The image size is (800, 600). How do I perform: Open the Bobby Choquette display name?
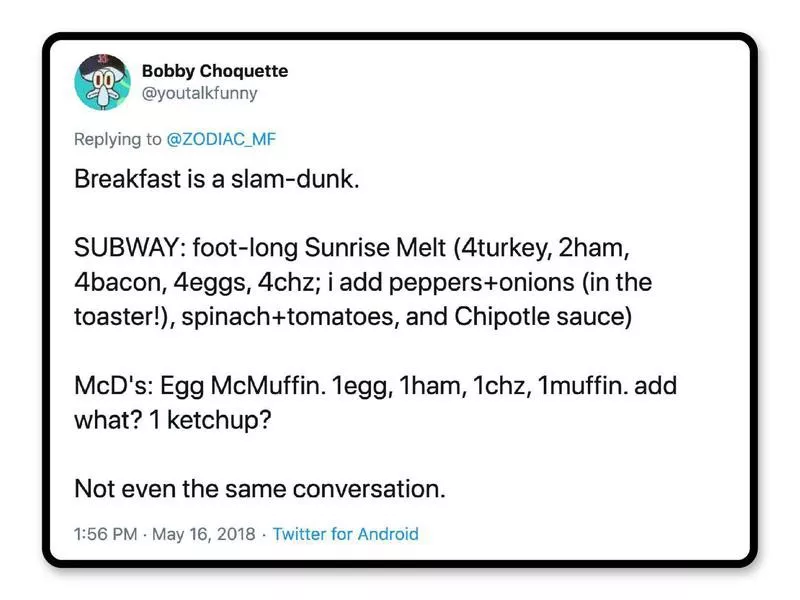point(215,71)
